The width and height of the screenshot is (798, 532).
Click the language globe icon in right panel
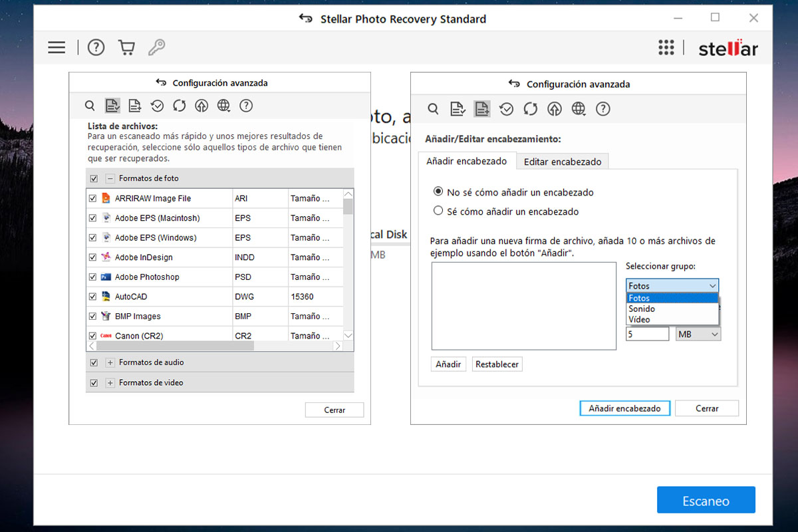[x=579, y=108]
